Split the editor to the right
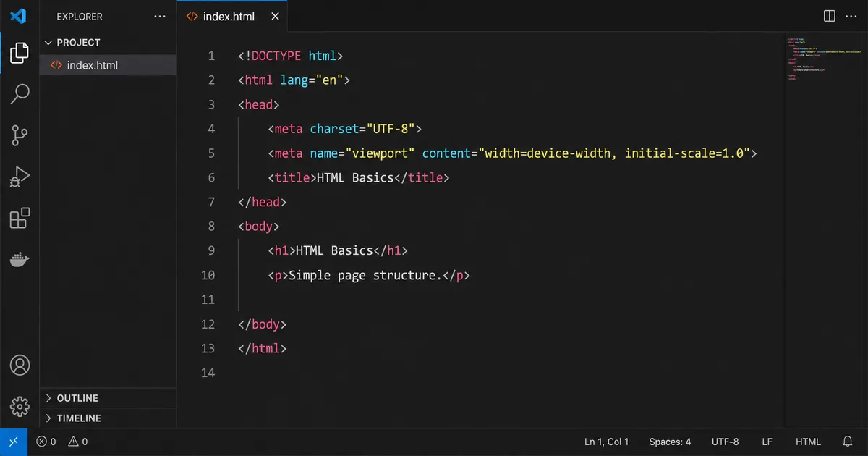The width and height of the screenshot is (868, 456). [830, 16]
